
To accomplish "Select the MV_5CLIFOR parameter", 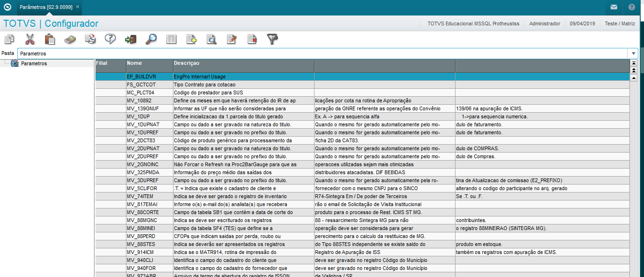I will click(362, 188).
